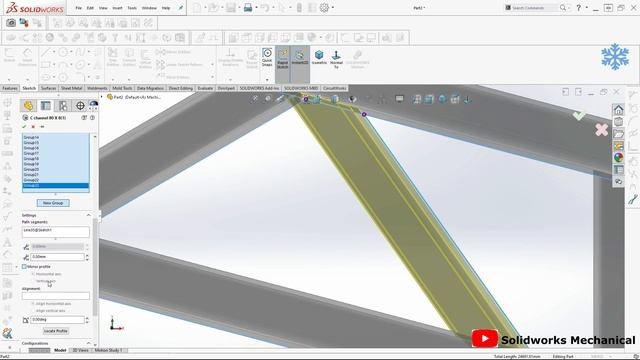Viewport: 640px width, 360px height.
Task: Open Design Library task pane icon
Action: 618,122
